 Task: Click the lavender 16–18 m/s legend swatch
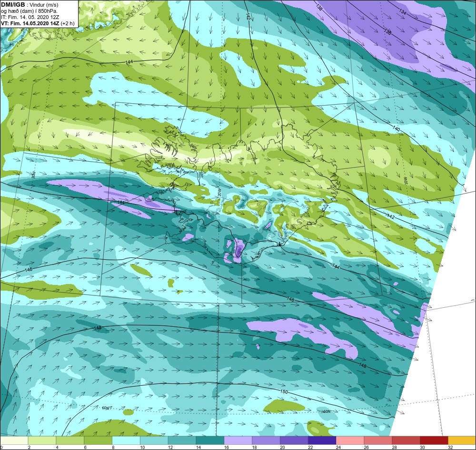click(238, 440)
